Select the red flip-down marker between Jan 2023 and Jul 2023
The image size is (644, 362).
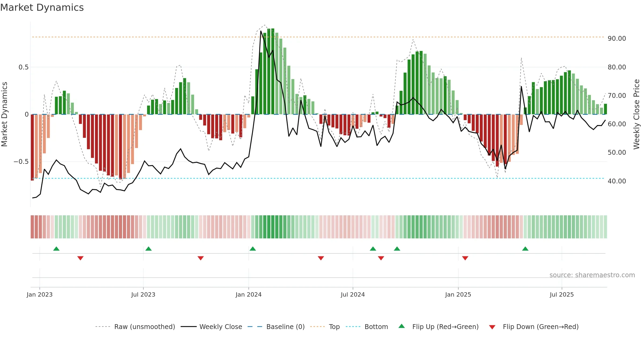pos(80,258)
